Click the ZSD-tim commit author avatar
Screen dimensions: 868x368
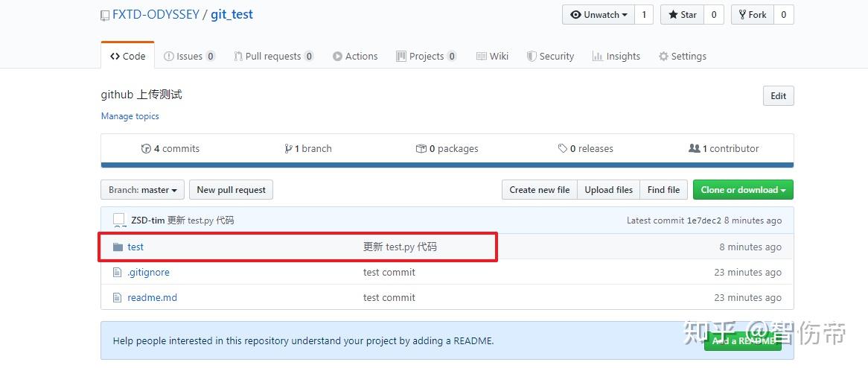click(x=119, y=220)
